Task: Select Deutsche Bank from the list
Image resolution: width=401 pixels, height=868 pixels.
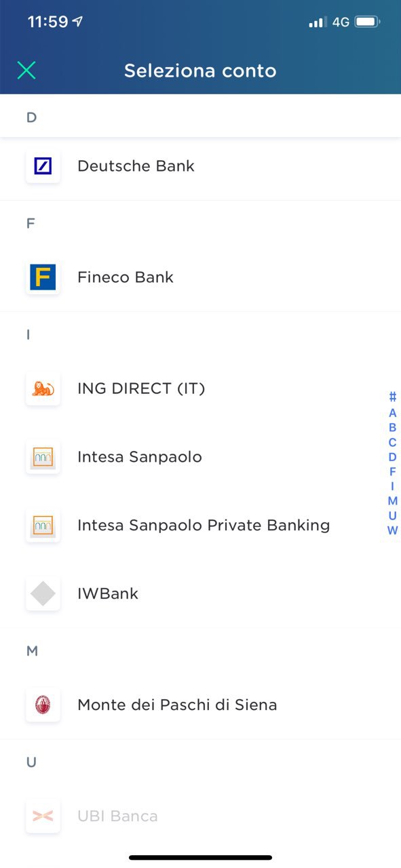Action: pos(200,166)
